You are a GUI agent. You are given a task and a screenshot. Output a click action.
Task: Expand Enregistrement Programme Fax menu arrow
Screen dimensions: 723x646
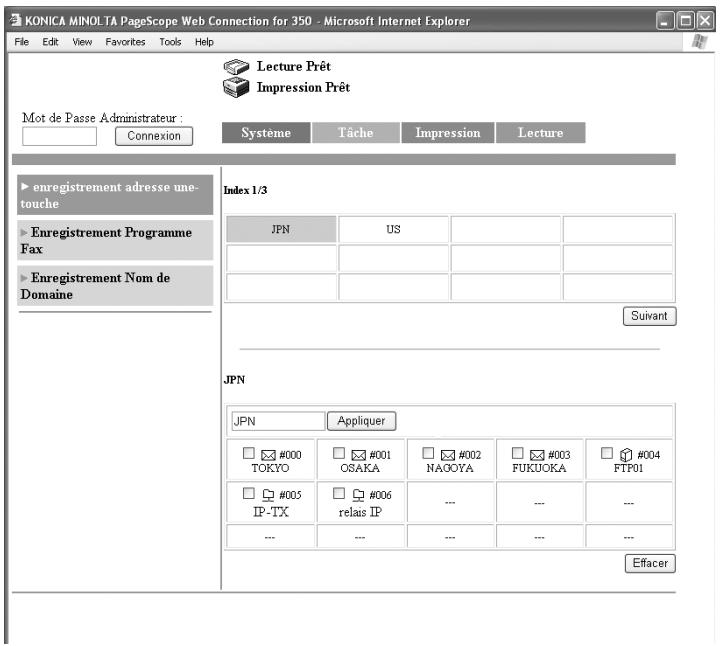(24, 232)
